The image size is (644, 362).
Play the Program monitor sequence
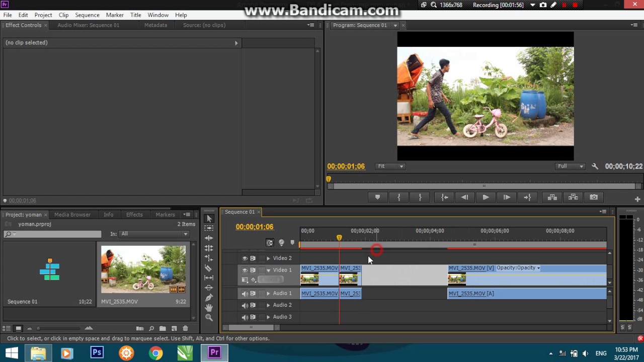[x=486, y=198]
